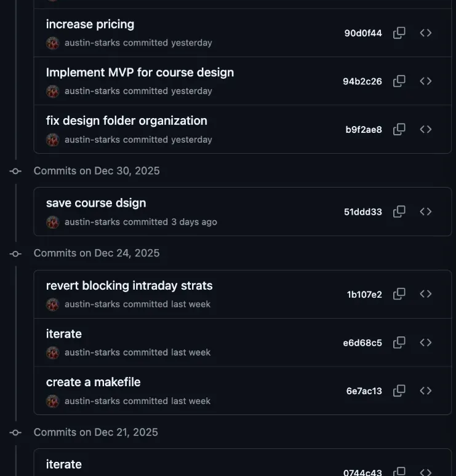Open 'create a makefile' commit
The height and width of the screenshot is (476, 456).
click(x=93, y=382)
